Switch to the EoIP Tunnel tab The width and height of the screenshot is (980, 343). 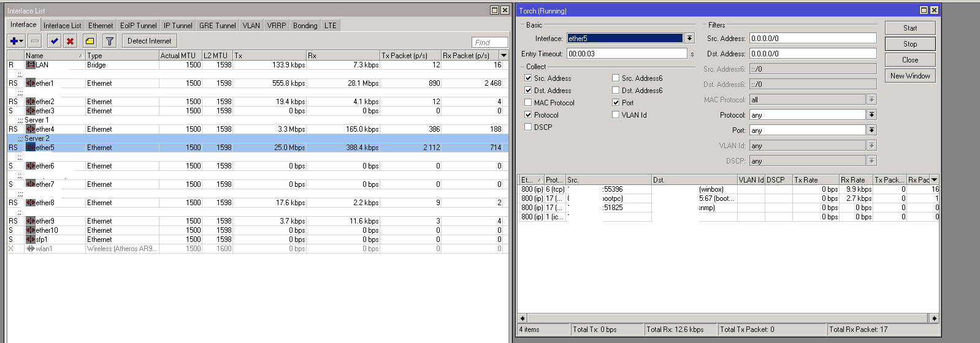point(138,26)
